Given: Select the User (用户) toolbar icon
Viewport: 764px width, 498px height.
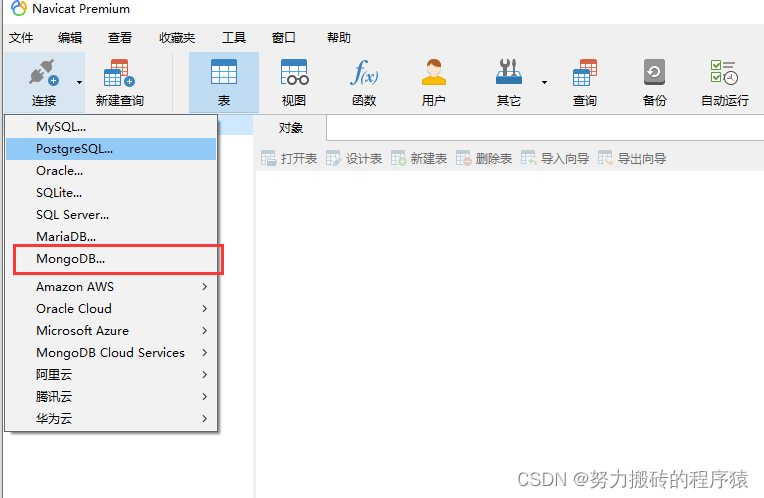Looking at the screenshot, I should coord(434,72).
